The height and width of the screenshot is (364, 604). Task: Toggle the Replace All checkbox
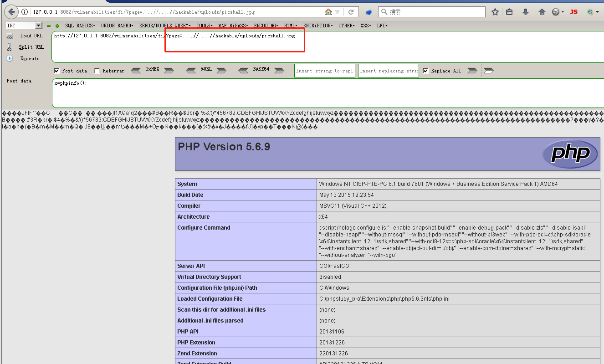tap(425, 71)
